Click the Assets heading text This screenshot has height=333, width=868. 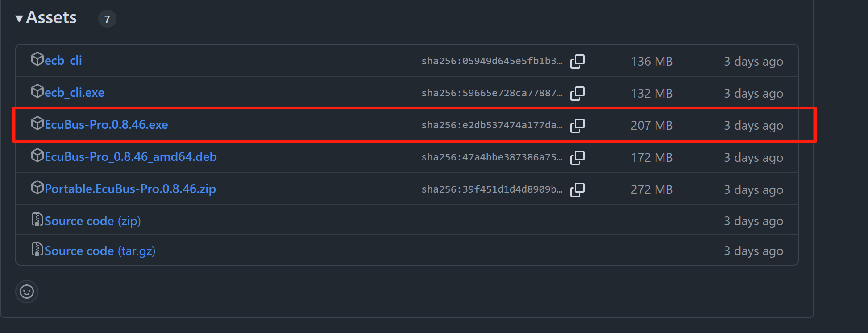(51, 18)
